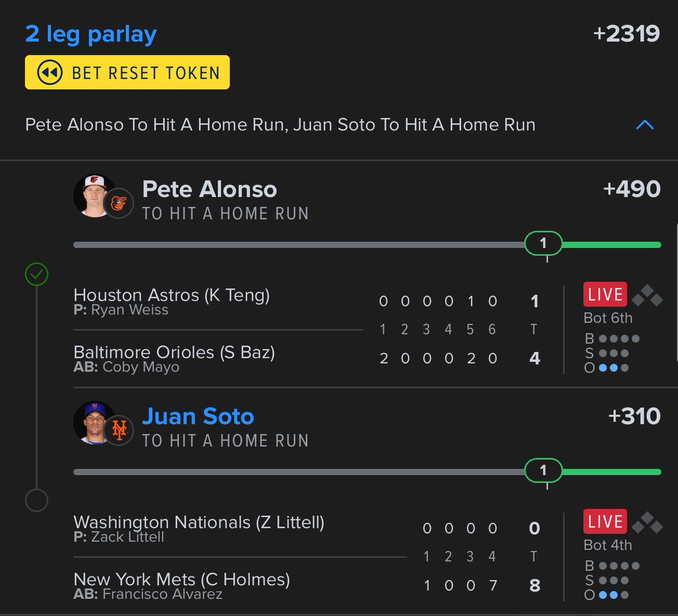Click Bot 4th inning status
678x616 pixels.
(x=608, y=545)
